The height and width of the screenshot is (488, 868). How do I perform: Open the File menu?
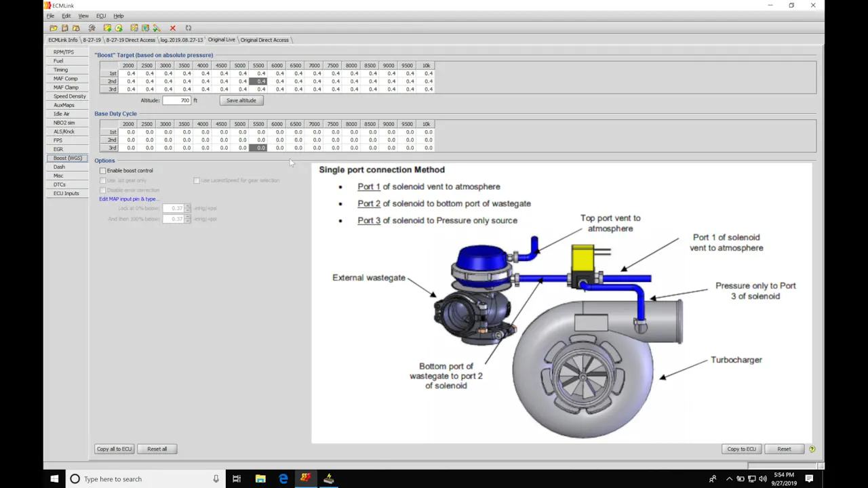[x=50, y=16]
